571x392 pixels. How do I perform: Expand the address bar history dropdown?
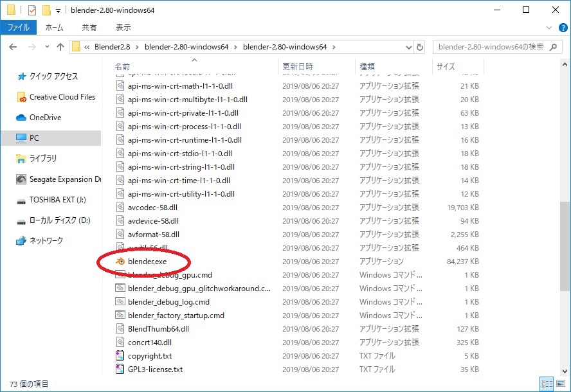click(x=408, y=48)
